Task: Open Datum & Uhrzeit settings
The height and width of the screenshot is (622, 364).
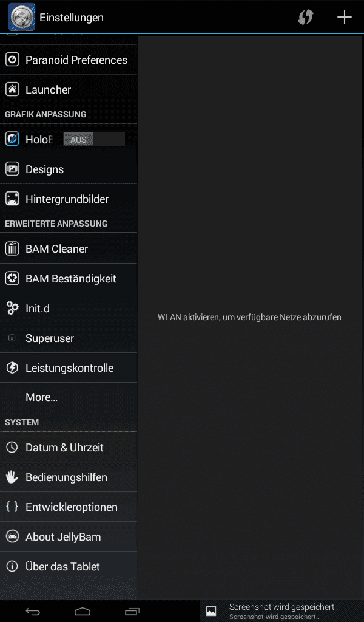Action: (69, 448)
